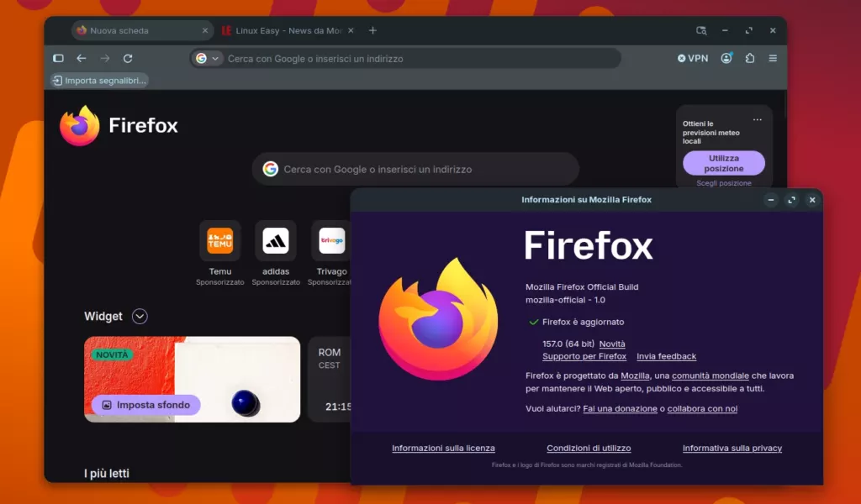Open Informativa sulla privacy link
Screen dimensions: 861x504
pos(732,448)
